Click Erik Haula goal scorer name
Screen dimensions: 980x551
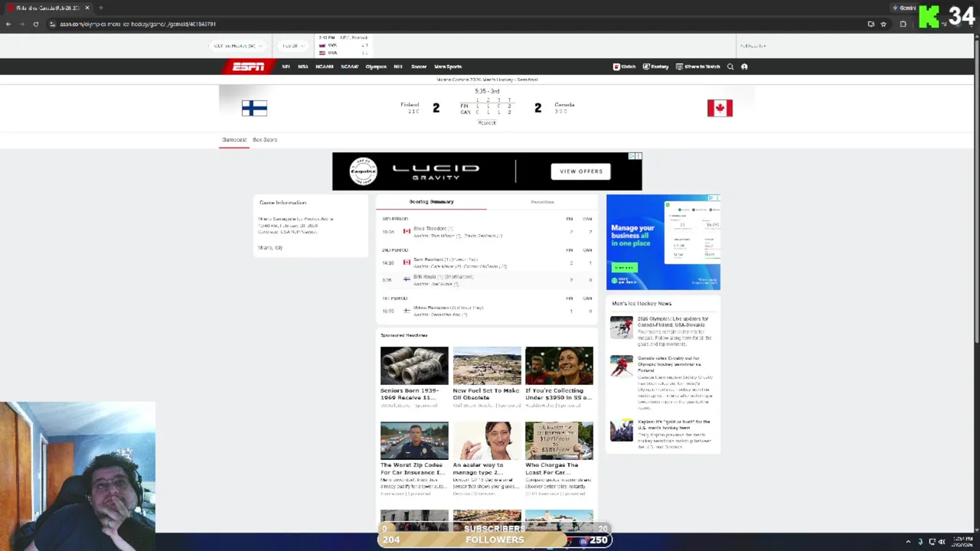coord(424,277)
